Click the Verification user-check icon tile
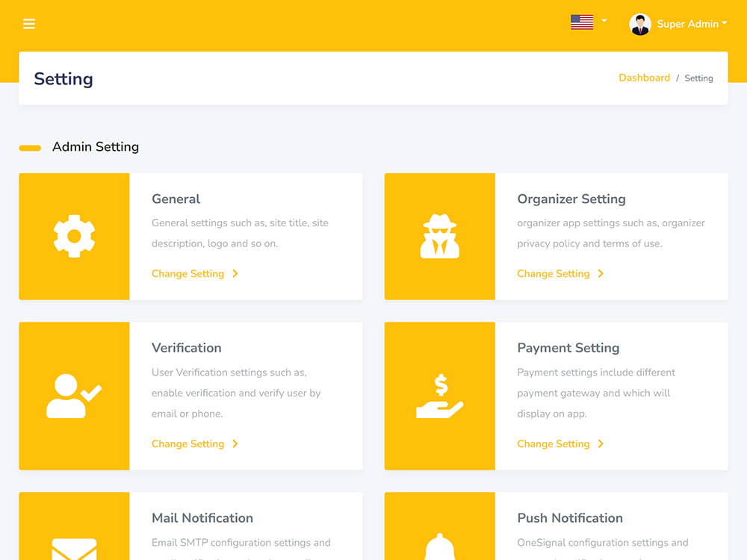This screenshot has width=747, height=560. (x=74, y=396)
